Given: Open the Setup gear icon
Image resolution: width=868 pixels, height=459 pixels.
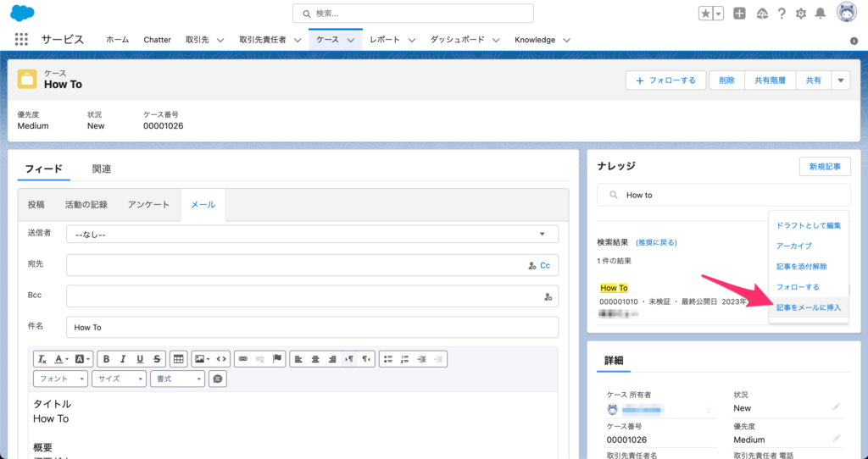Looking at the screenshot, I should 800,14.
